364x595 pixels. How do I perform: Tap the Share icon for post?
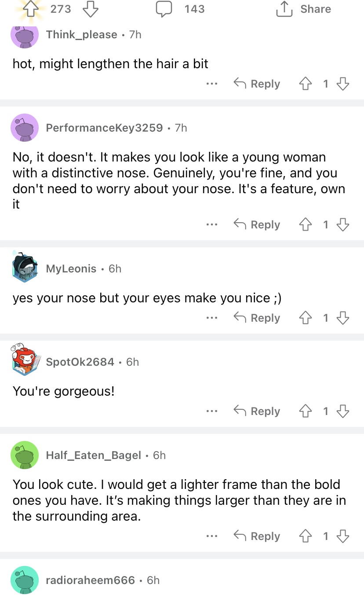coord(284,9)
